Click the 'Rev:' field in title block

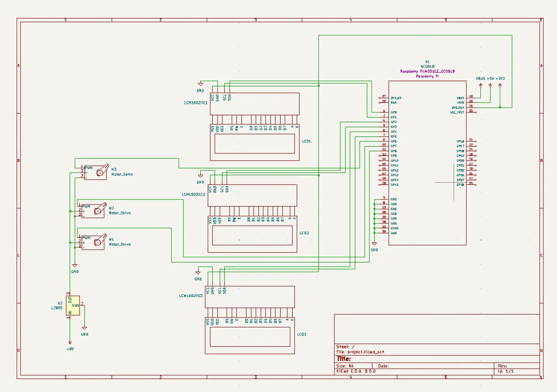pos(502,366)
